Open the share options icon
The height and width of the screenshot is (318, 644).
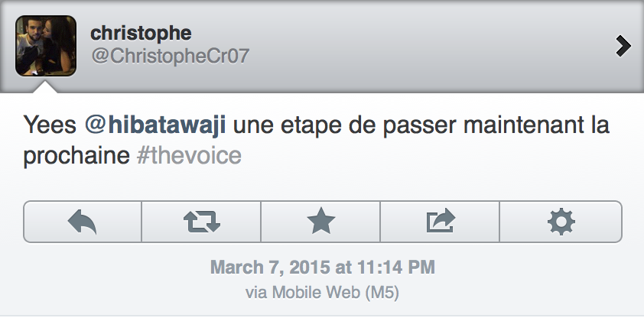pyautogui.click(x=440, y=222)
